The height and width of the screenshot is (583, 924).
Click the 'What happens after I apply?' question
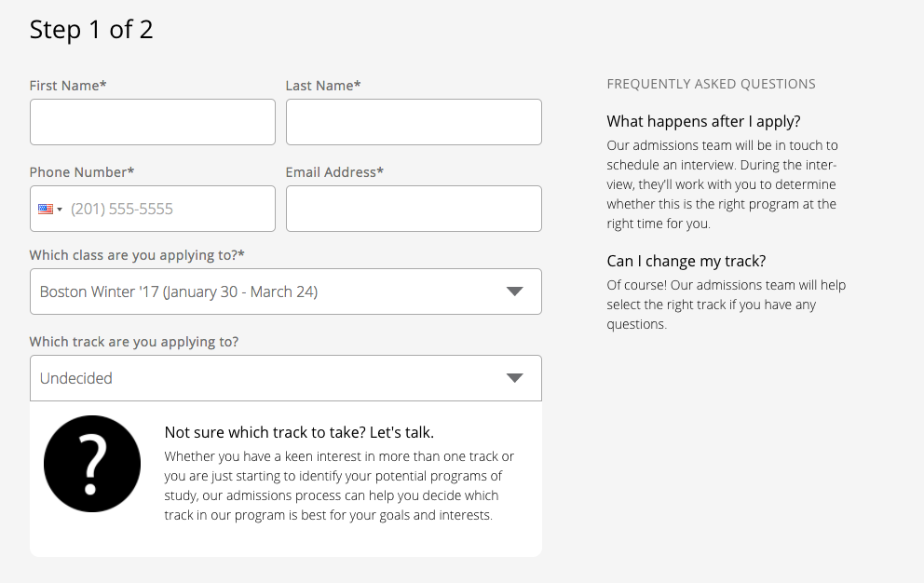tap(703, 121)
